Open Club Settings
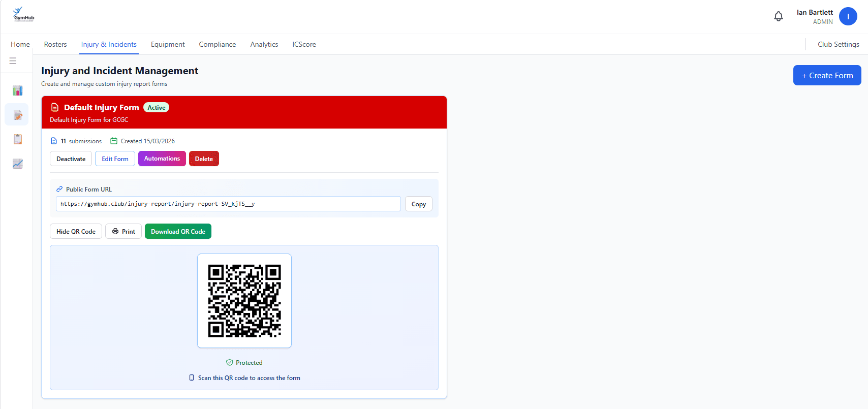This screenshot has width=868, height=409. point(839,45)
